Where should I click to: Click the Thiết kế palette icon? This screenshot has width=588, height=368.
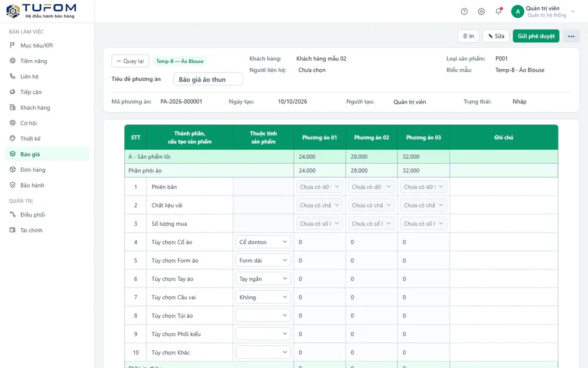click(12, 138)
